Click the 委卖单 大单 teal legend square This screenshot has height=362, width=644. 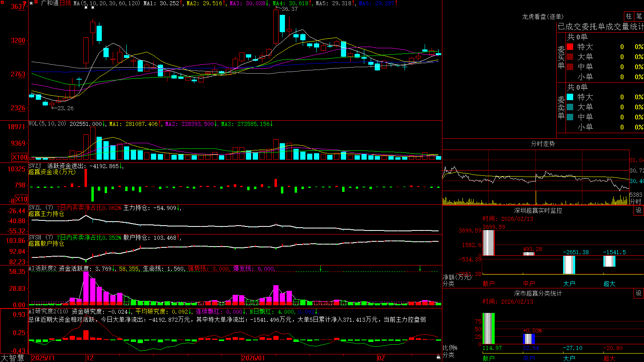pyautogui.click(x=570, y=107)
